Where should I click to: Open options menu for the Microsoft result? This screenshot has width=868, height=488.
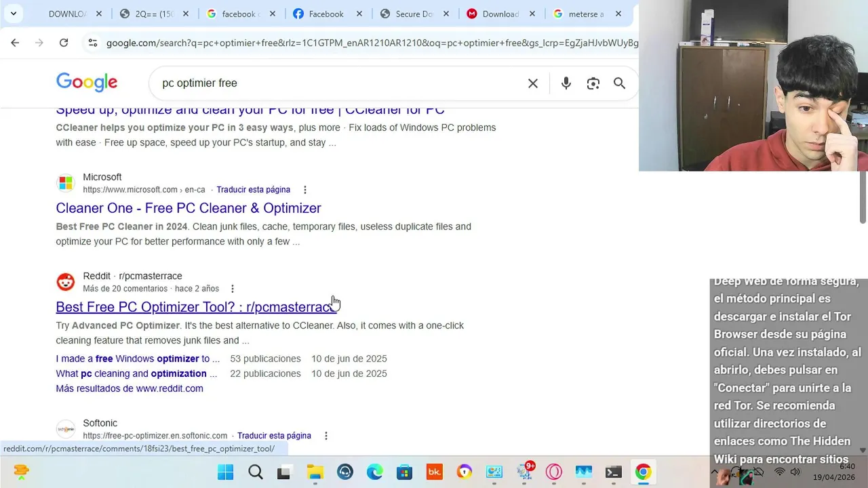coord(305,190)
